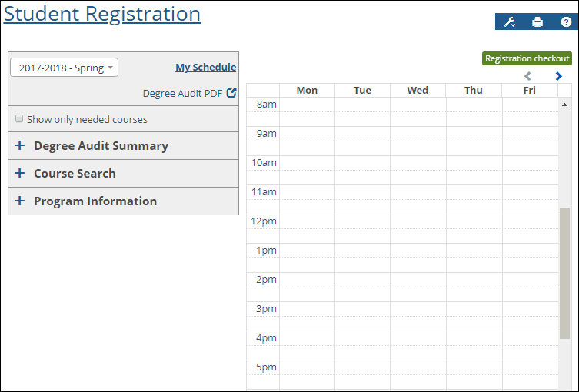Expand the Course Search section

123,174
